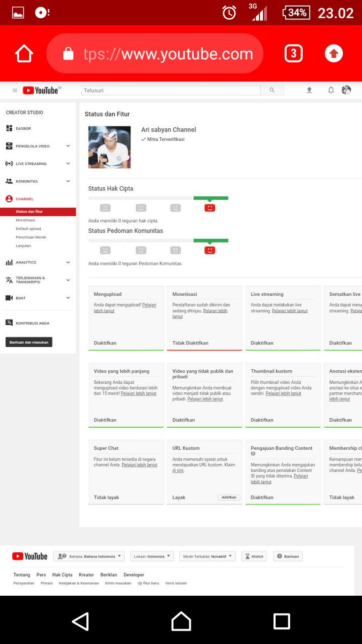
Task: Open the account avatar menu
Action: 346,90
